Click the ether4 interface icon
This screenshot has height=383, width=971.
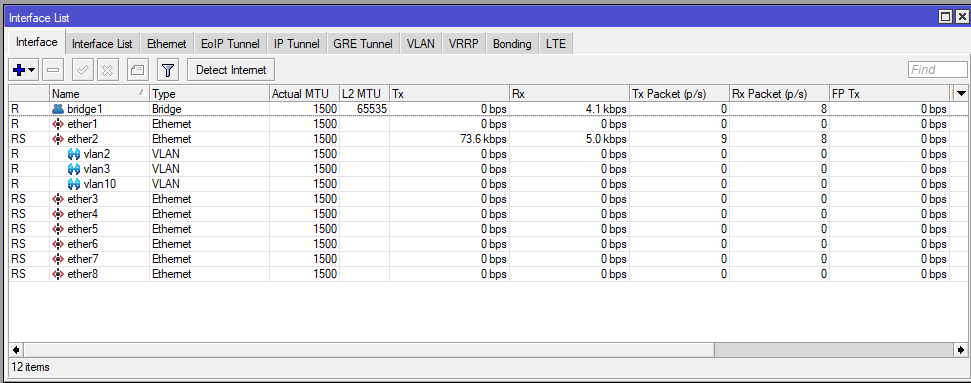(58, 214)
